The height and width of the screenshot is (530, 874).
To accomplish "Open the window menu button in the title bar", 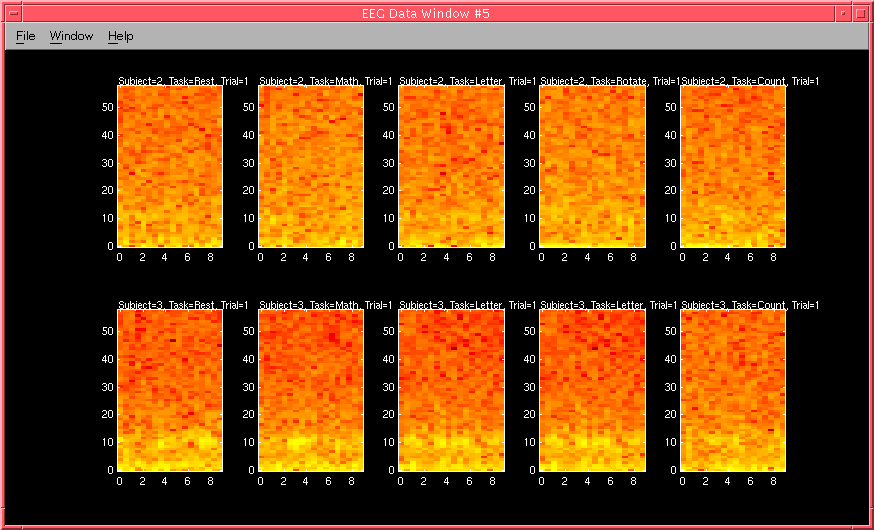I will tap(14, 13).
